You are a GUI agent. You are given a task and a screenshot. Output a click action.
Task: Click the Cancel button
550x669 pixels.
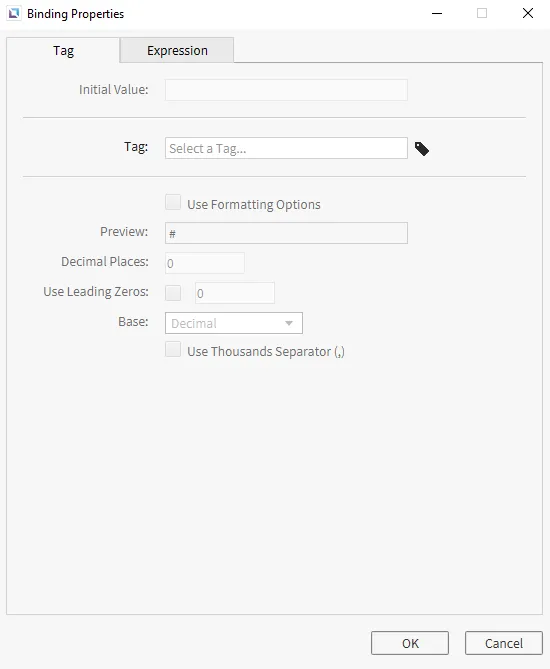coord(503,643)
